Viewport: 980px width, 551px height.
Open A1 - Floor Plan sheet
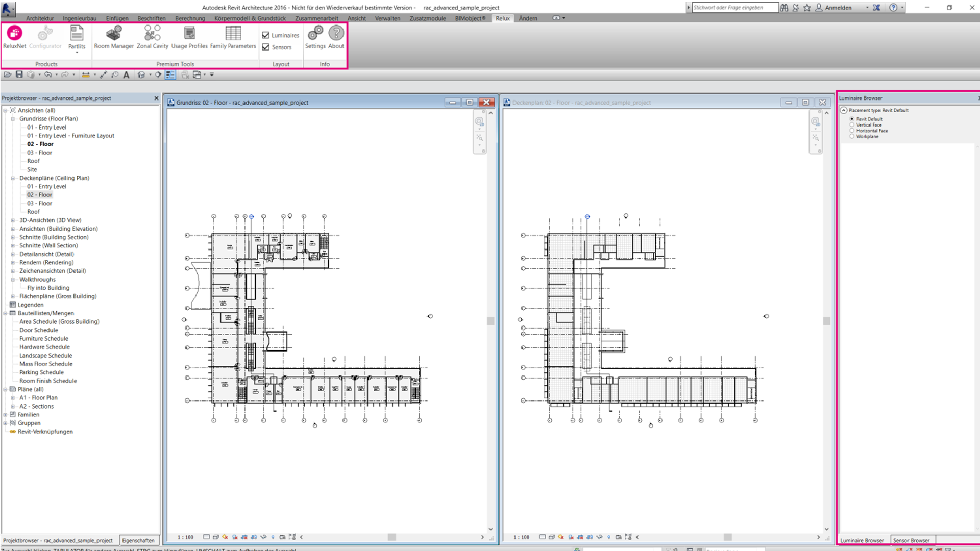(38, 398)
